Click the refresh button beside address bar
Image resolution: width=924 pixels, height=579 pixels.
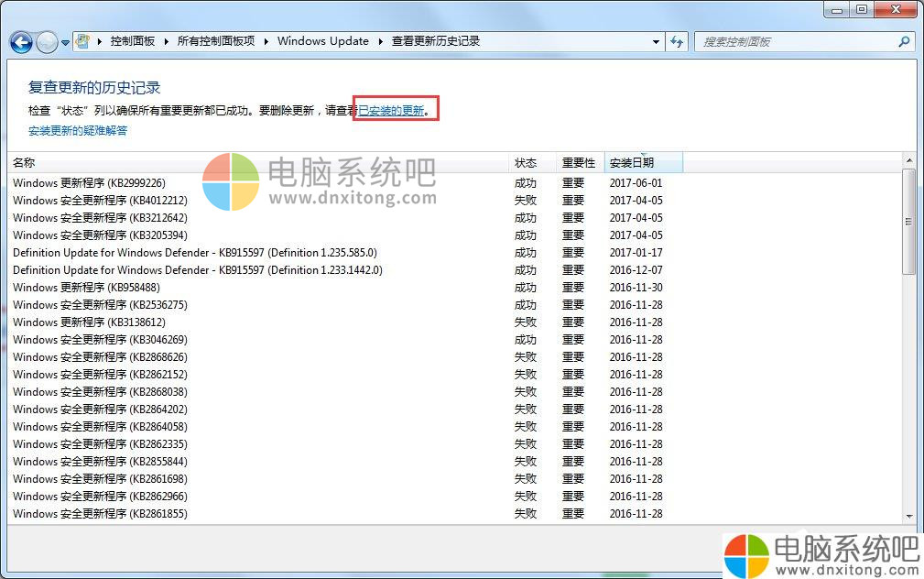pos(677,42)
